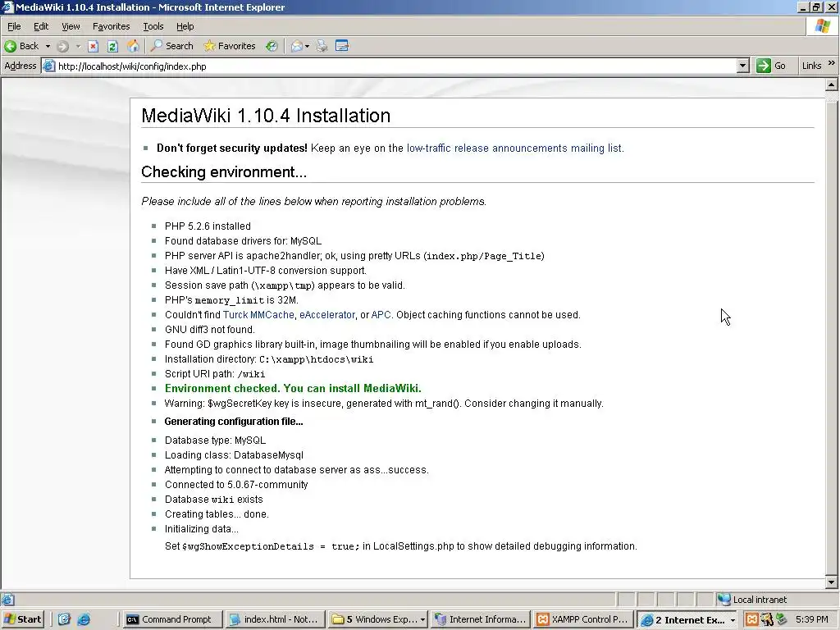Launch Internet Explorer from quick launch
The width and height of the screenshot is (840, 630).
coord(84,620)
